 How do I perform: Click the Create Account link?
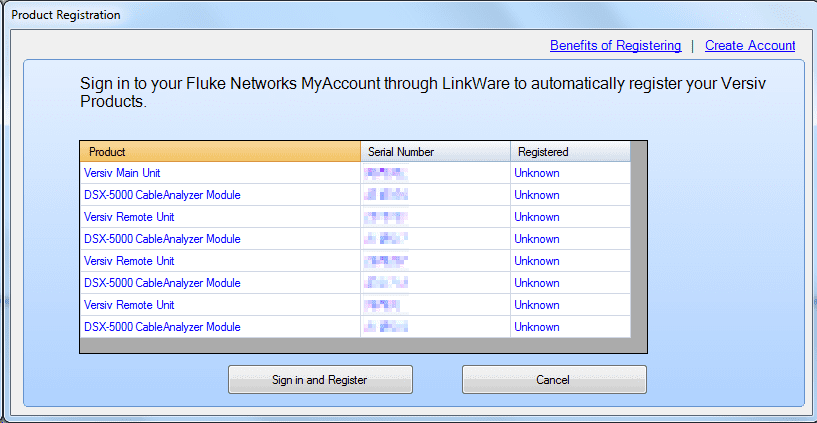point(749,45)
